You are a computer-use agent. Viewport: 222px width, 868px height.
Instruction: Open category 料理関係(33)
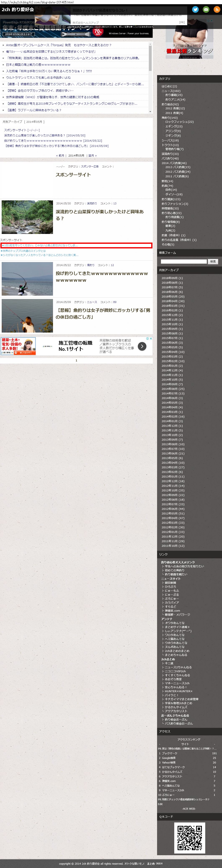click(x=170, y=209)
